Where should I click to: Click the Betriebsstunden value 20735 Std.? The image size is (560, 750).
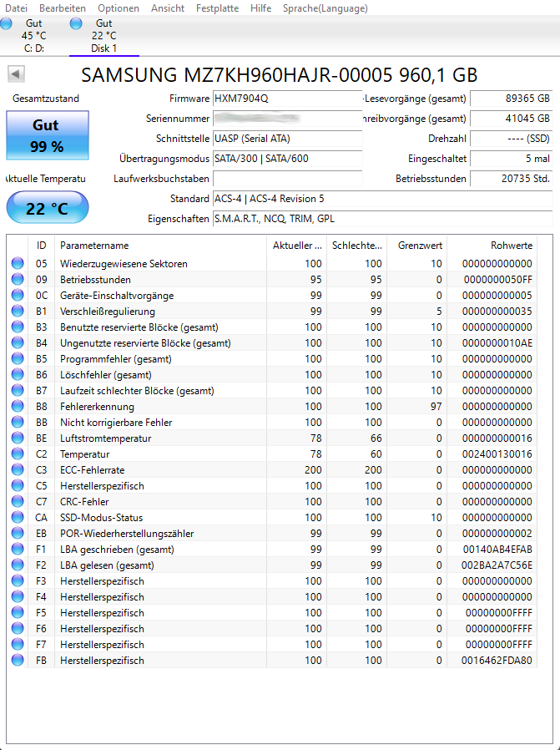pos(512,179)
